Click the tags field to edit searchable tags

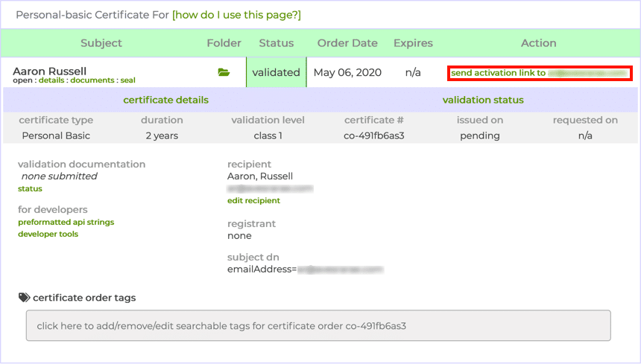[x=318, y=326]
